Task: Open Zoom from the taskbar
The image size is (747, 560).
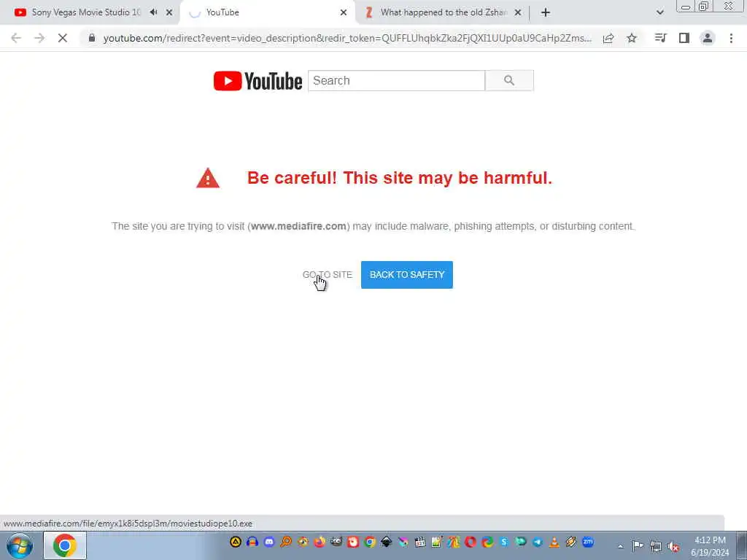Action: [588, 542]
